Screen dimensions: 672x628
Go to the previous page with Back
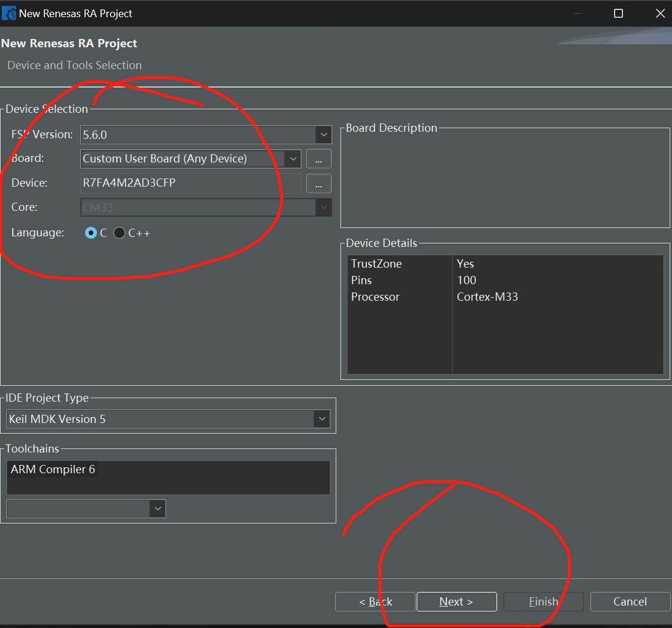(375, 602)
